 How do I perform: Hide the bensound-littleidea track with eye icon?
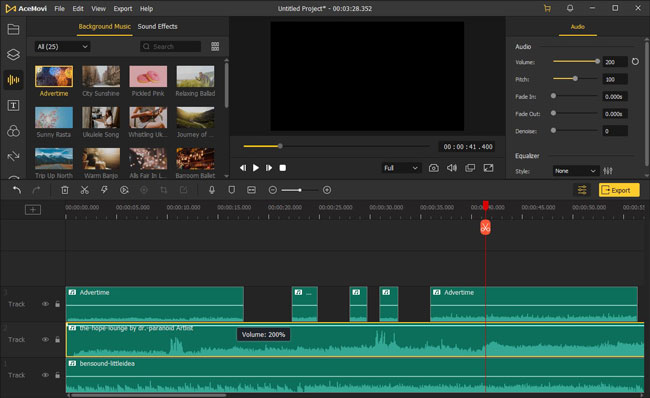(45, 375)
